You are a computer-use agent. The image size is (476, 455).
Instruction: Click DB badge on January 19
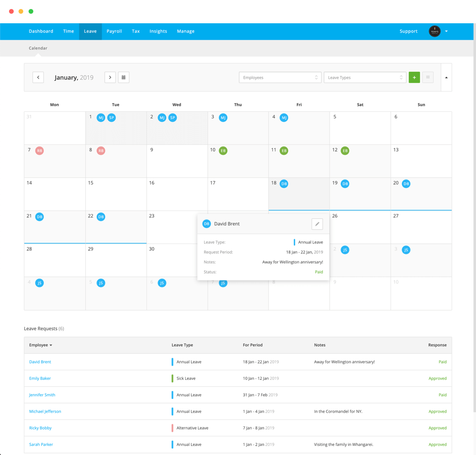[345, 184]
